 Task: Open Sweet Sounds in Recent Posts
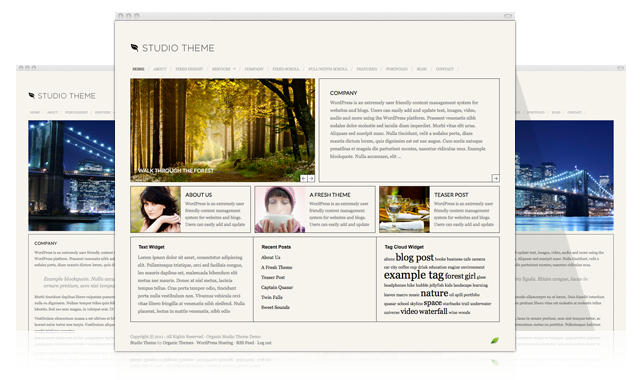(x=275, y=307)
